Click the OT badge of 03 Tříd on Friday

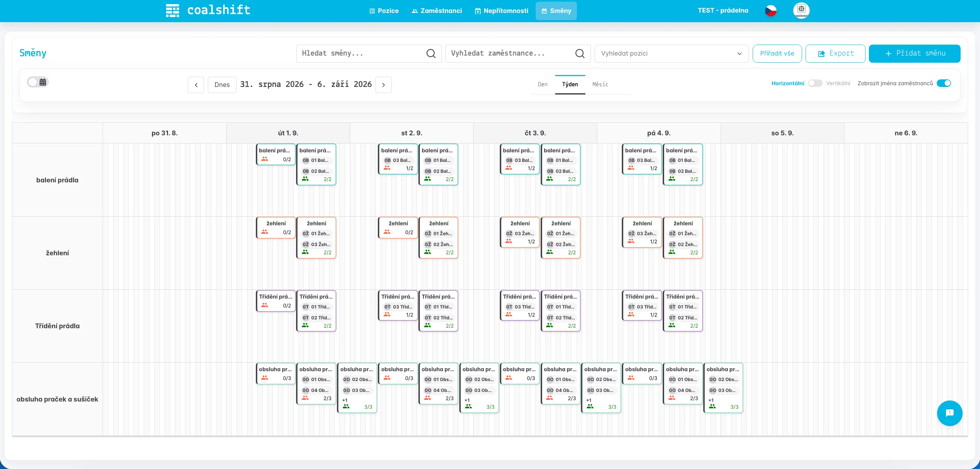coord(631,307)
